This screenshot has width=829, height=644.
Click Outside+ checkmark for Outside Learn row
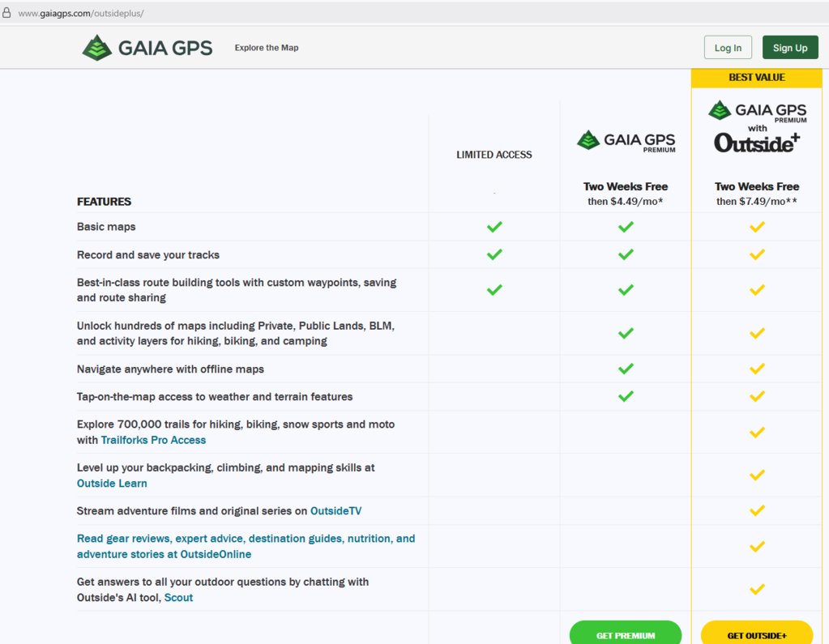(x=757, y=475)
